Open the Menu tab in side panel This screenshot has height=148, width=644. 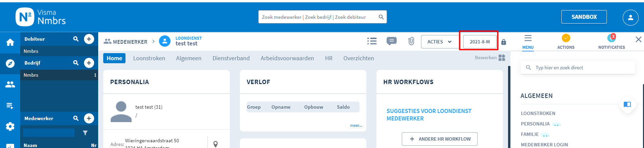(528, 42)
